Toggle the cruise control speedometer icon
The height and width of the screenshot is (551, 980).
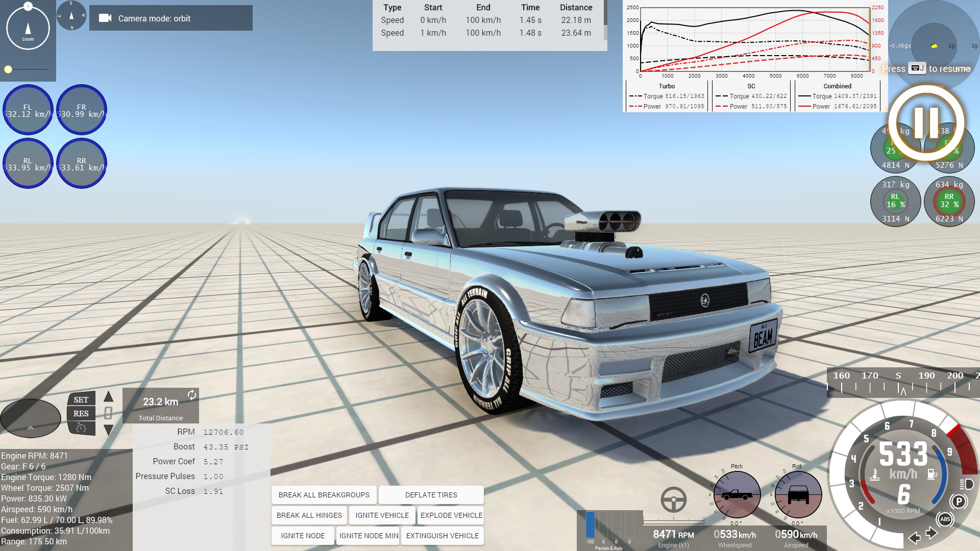tap(81, 428)
